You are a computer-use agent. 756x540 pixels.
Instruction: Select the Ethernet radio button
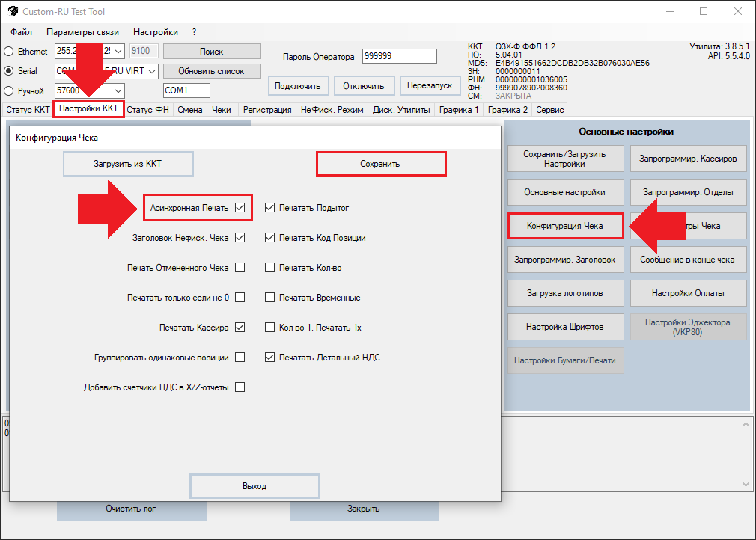pyautogui.click(x=9, y=52)
